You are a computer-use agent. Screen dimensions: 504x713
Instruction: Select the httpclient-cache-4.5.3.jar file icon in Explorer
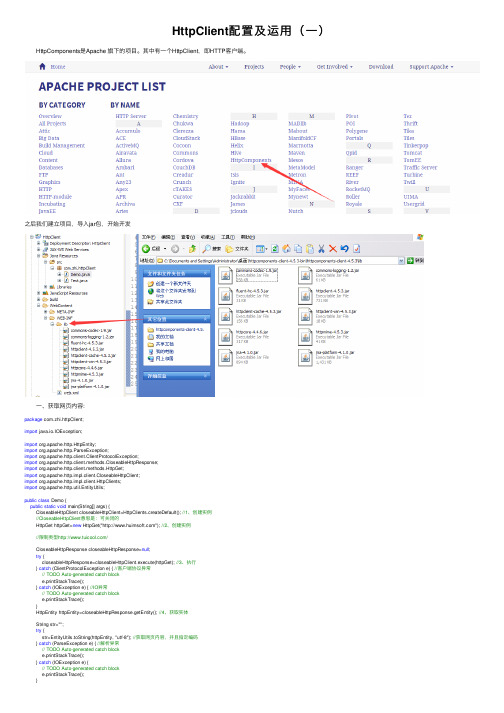tap(226, 316)
